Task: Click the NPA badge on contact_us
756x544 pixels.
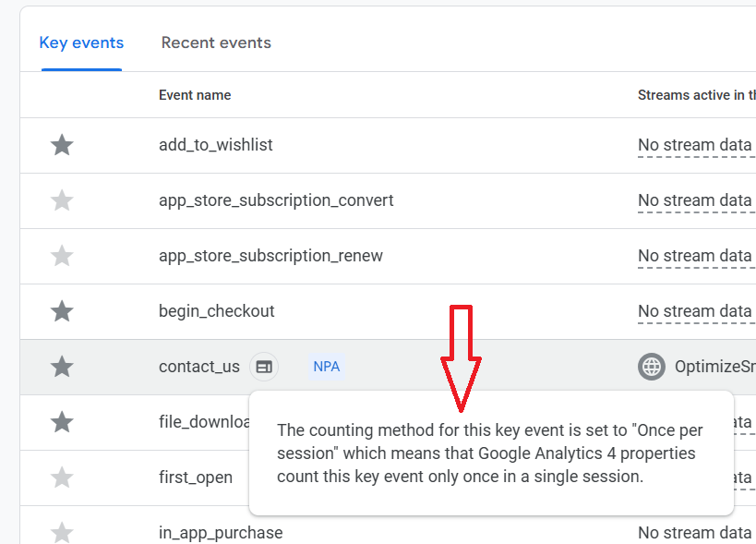Action: coord(327,367)
